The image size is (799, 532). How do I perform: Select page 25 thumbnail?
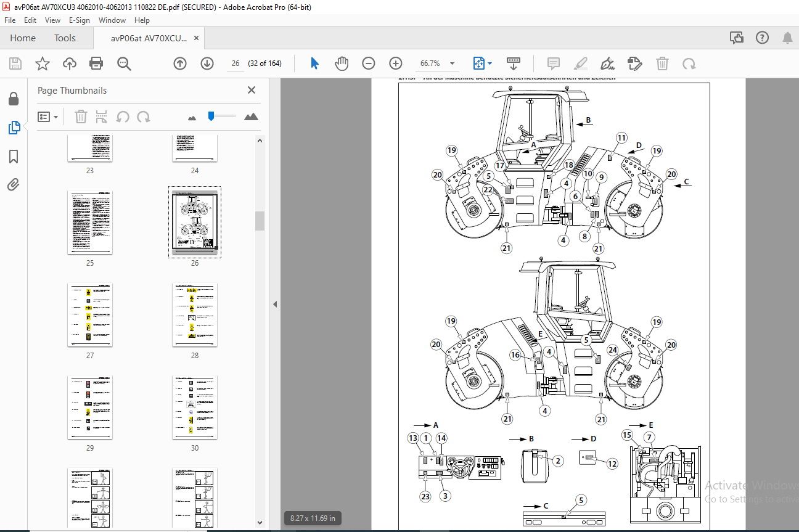[x=90, y=223]
